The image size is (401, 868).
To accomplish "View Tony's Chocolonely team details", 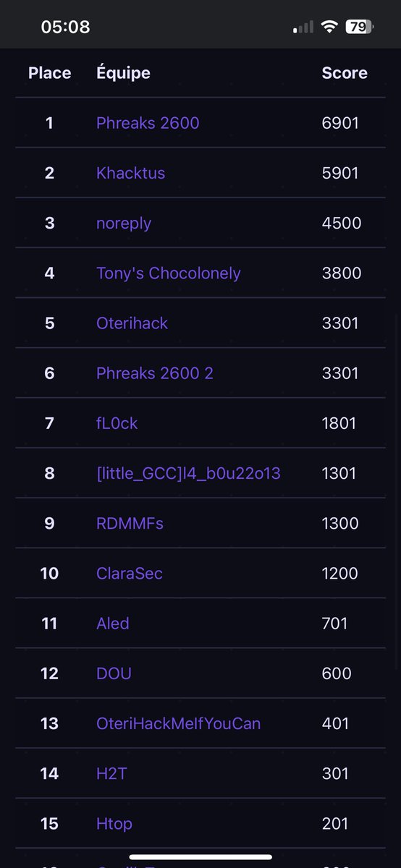I will click(x=168, y=273).
